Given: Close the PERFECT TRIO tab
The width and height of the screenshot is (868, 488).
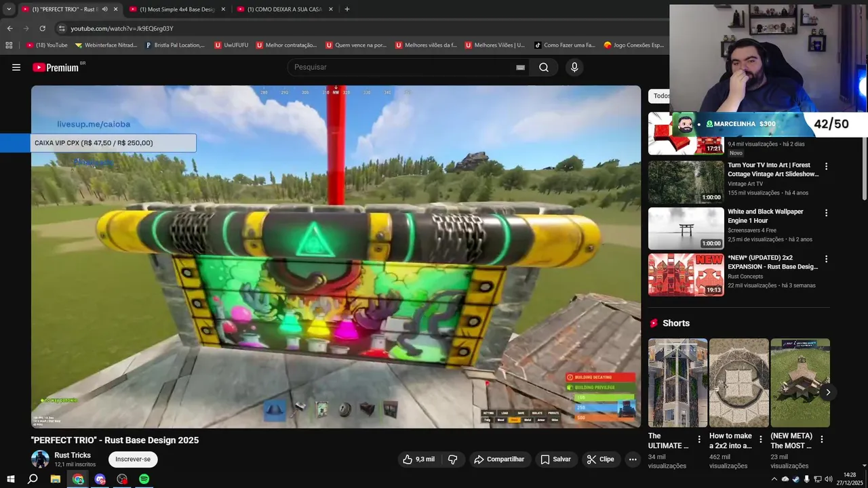Looking at the screenshot, I should tap(115, 9).
